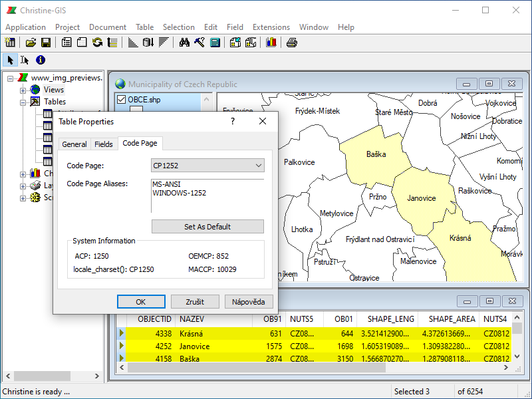Screen dimensions: 532x399
Task: Click the table icon with curved arrow
Action: click(251, 43)
